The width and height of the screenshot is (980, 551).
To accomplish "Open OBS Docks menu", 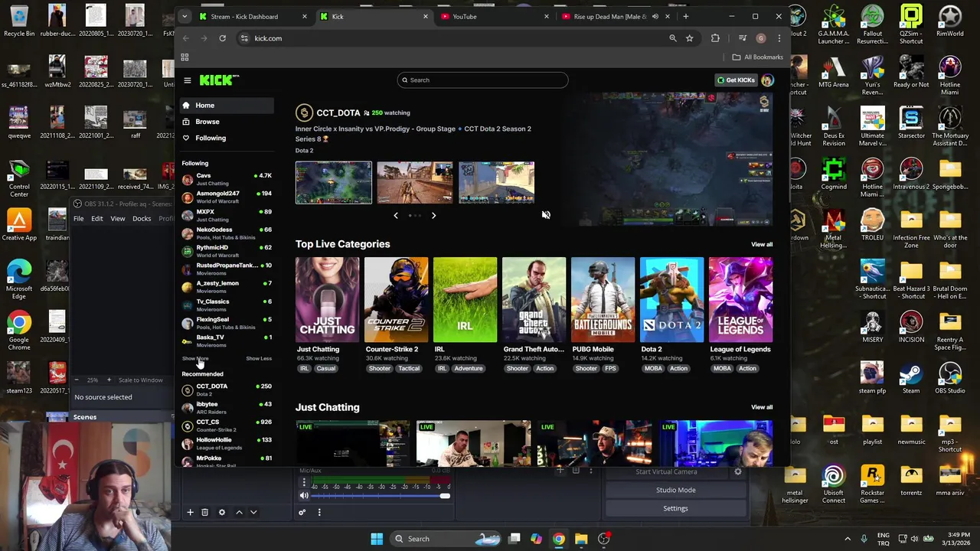I will click(142, 219).
